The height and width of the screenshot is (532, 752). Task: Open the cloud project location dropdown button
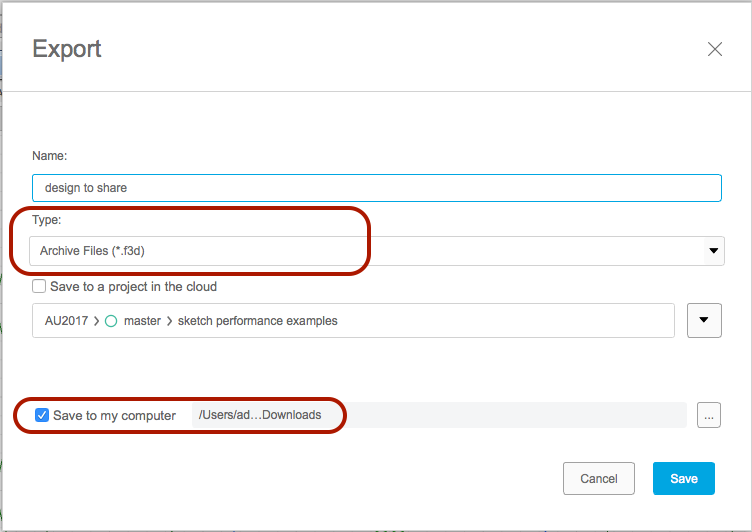pos(704,320)
